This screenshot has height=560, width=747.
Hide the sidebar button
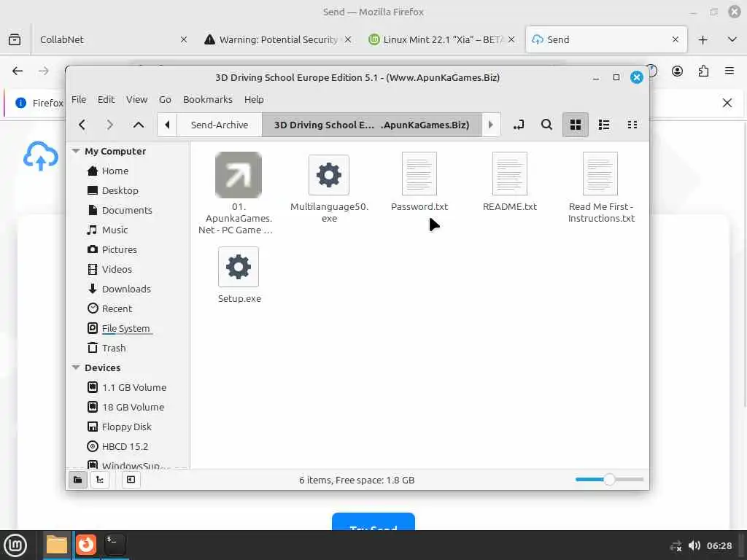coord(131,480)
